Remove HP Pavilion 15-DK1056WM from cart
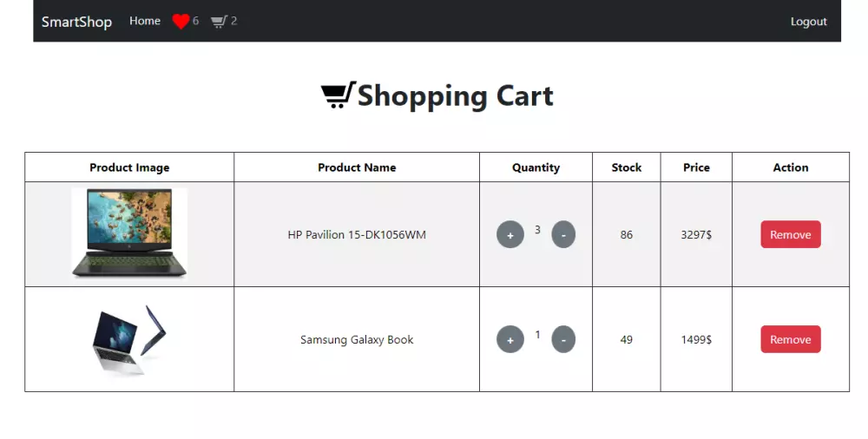 [x=790, y=235]
